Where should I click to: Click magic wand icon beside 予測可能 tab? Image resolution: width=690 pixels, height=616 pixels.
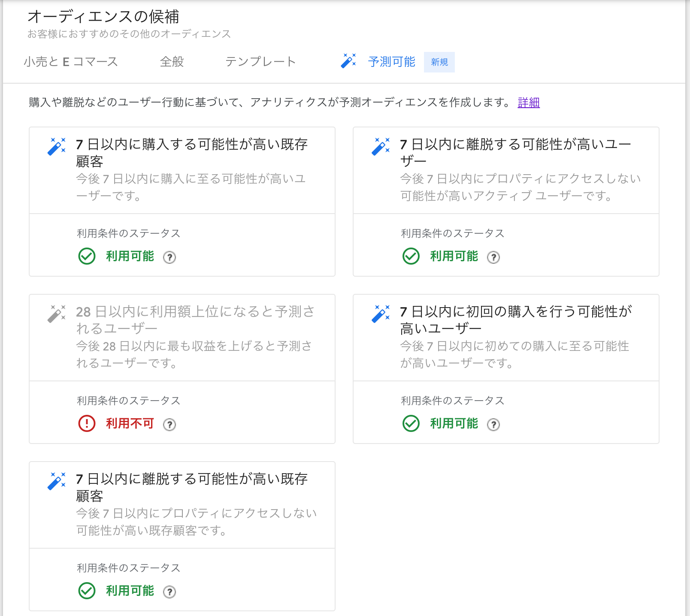tap(348, 61)
